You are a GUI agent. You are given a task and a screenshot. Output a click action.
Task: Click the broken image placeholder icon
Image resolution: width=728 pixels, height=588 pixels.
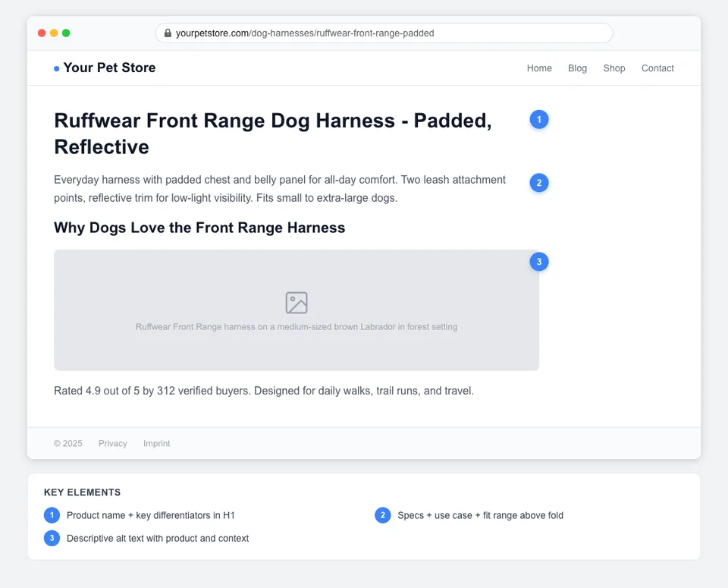coord(296,302)
